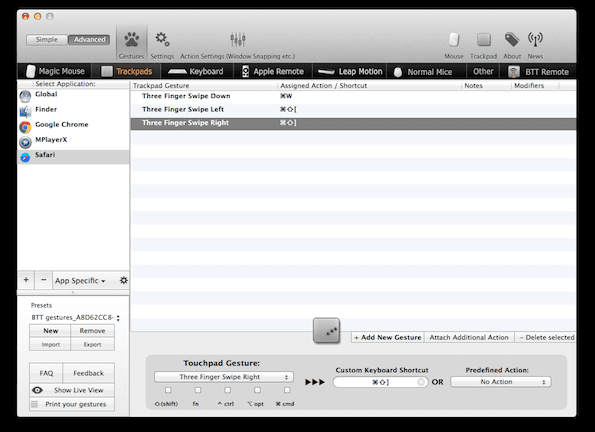
Task: Enable the opt modifier checkbox
Action: click(257, 390)
